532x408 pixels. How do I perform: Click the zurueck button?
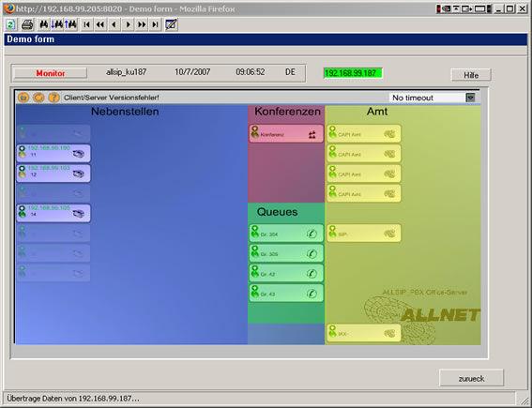point(471,378)
